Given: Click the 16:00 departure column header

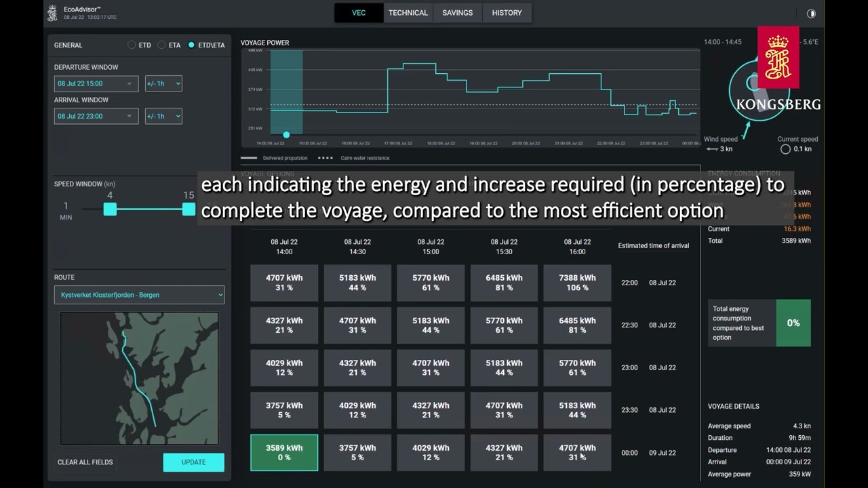Looking at the screenshot, I should click(577, 247).
